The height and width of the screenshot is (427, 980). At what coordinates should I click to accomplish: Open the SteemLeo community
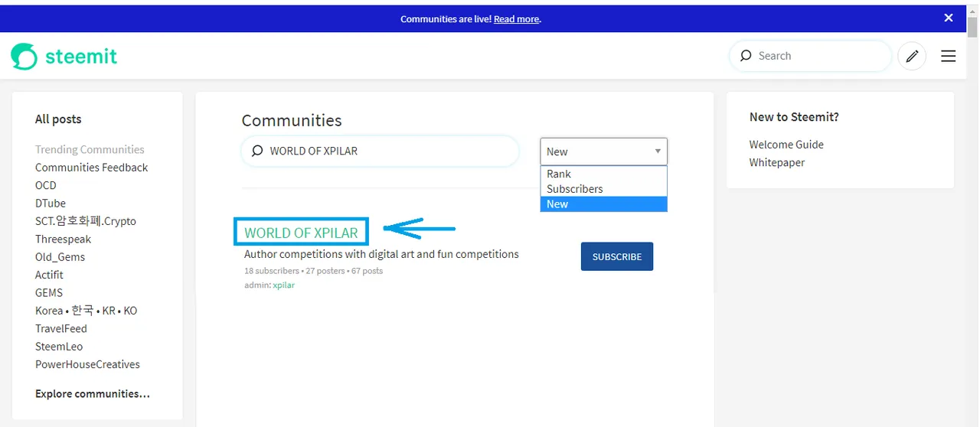pyautogui.click(x=59, y=347)
